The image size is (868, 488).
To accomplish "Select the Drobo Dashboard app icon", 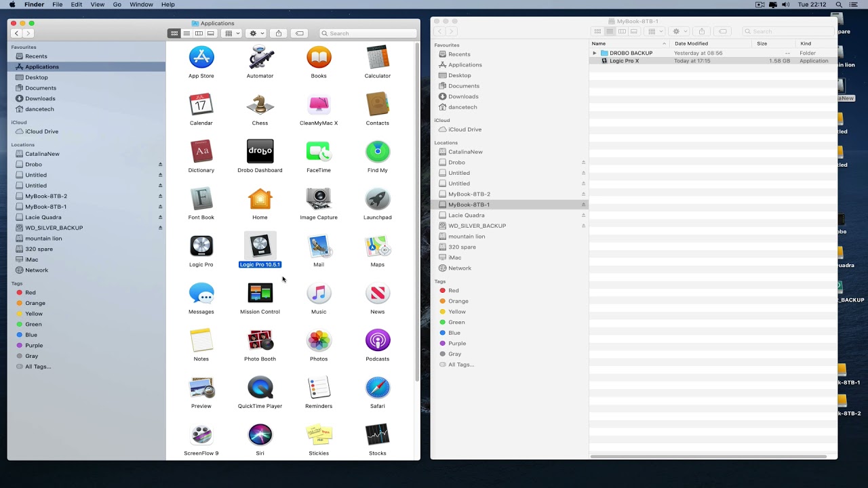I will [x=260, y=152].
